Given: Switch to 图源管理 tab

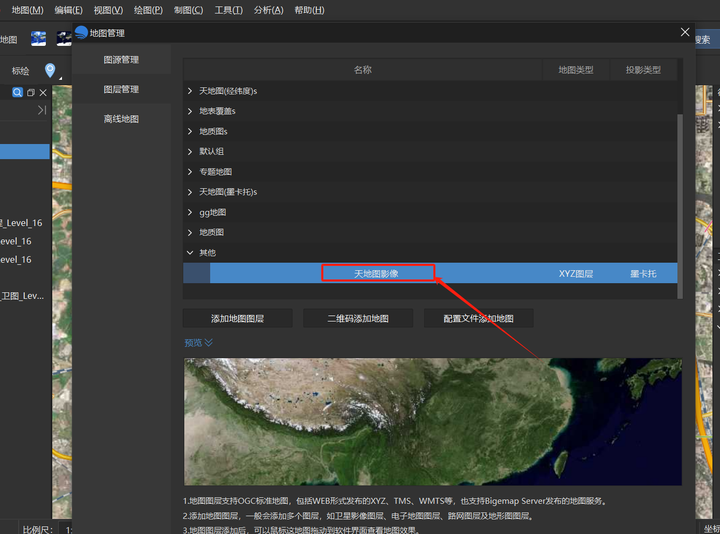Looking at the screenshot, I should coord(121,60).
